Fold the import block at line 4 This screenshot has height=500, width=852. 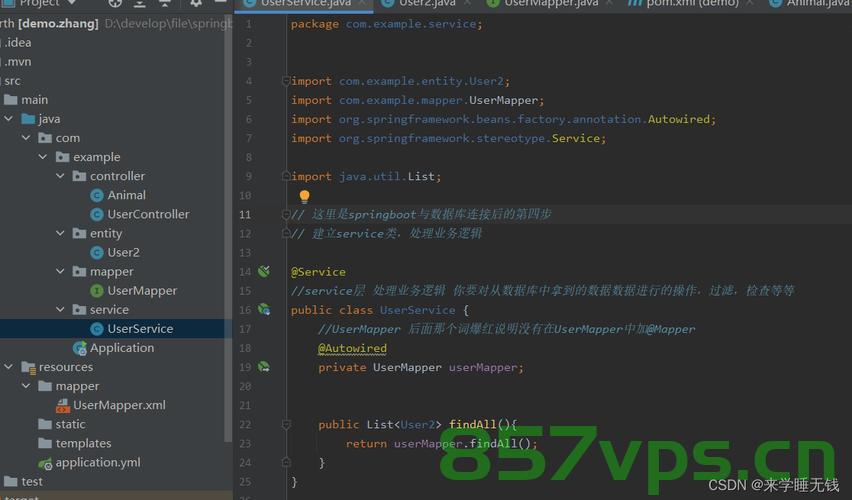[x=286, y=81]
